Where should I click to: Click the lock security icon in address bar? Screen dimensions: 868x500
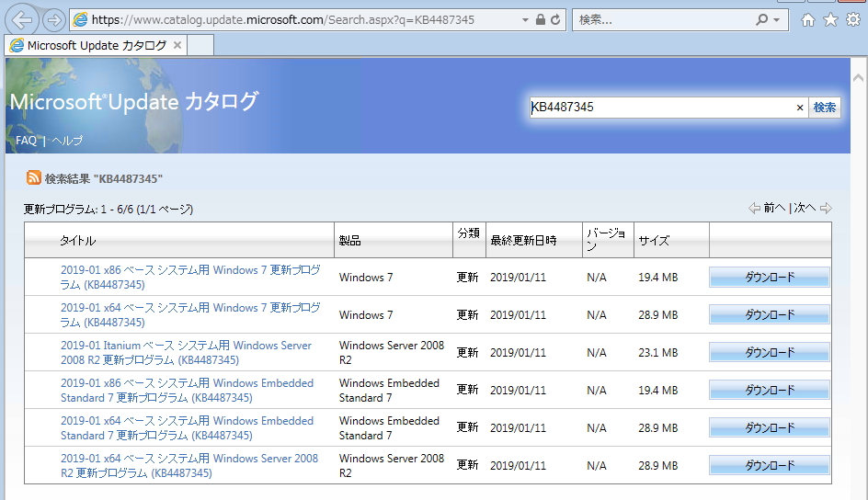pos(541,20)
